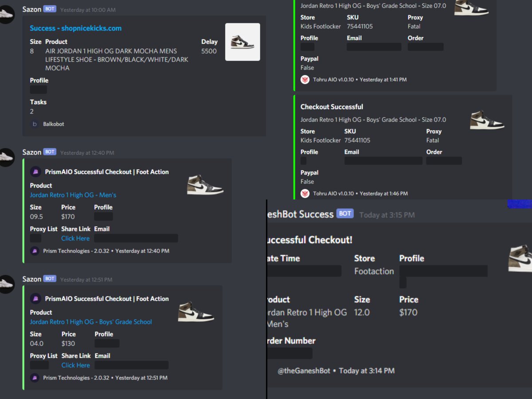Click the Tohru AIO footer icon at 1:41 PM
532x399 pixels.
point(305,80)
